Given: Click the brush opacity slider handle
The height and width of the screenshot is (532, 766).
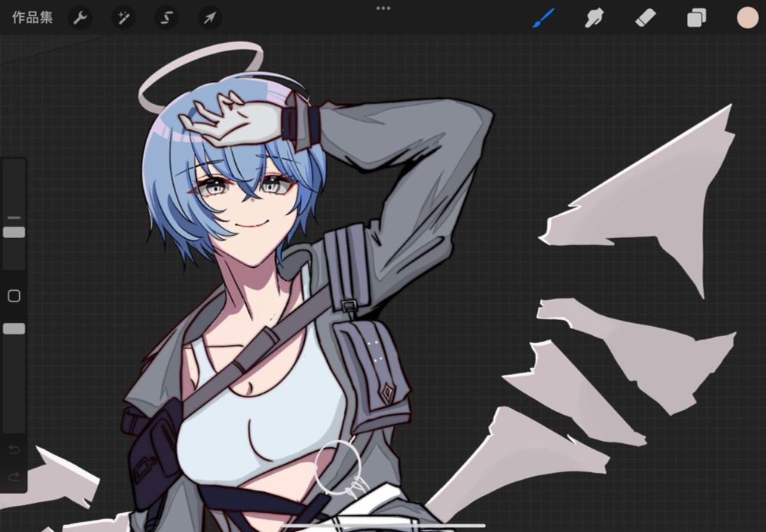Looking at the screenshot, I should (14, 329).
